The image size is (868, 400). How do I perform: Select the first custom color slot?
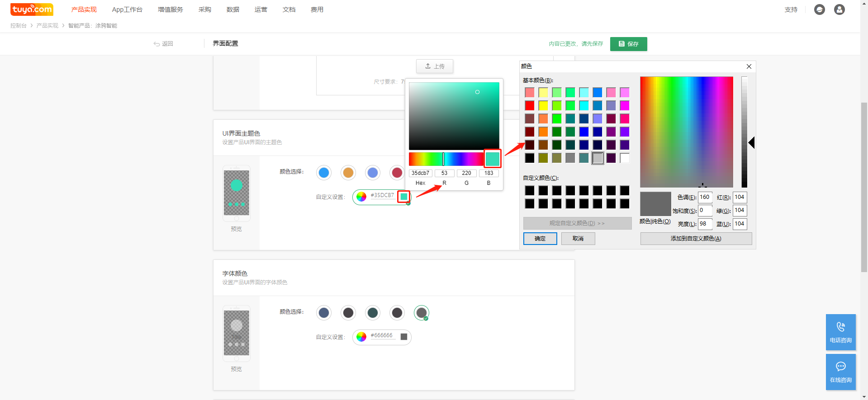pos(530,190)
